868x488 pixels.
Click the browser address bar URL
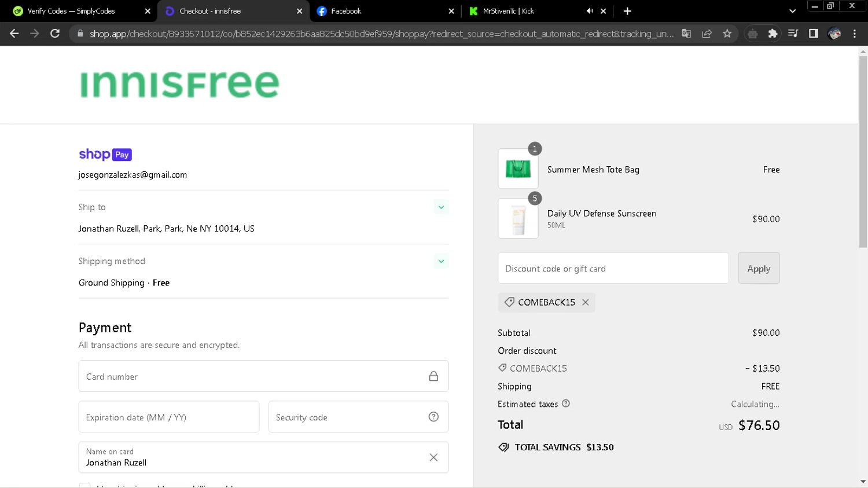(382, 34)
